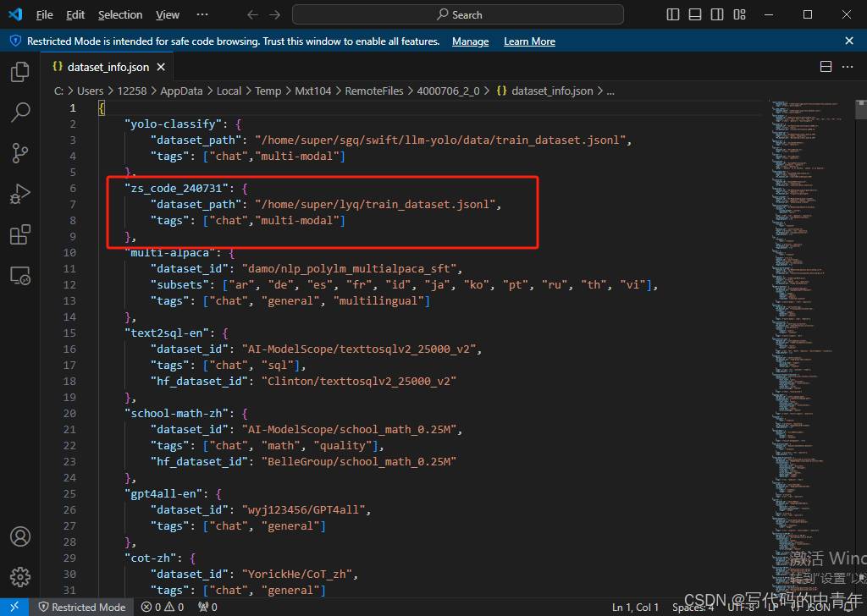Click the vertical scrollbar thumb
The image size is (867, 616).
[861, 109]
